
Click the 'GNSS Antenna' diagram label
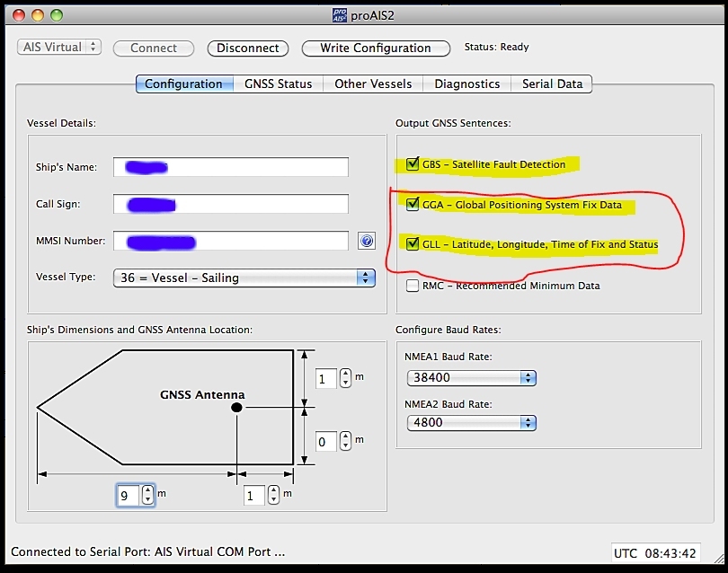coord(202,394)
